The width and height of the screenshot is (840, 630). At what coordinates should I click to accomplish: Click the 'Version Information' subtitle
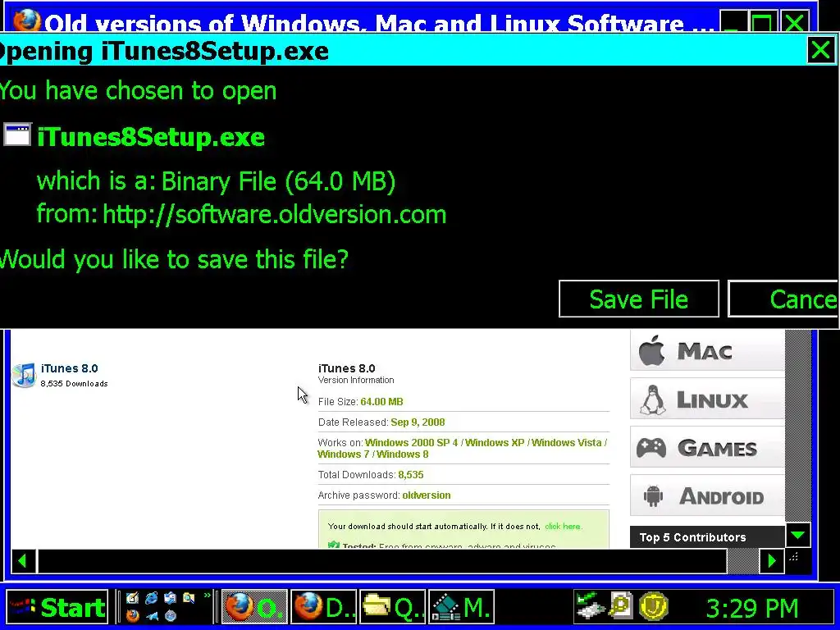click(356, 380)
